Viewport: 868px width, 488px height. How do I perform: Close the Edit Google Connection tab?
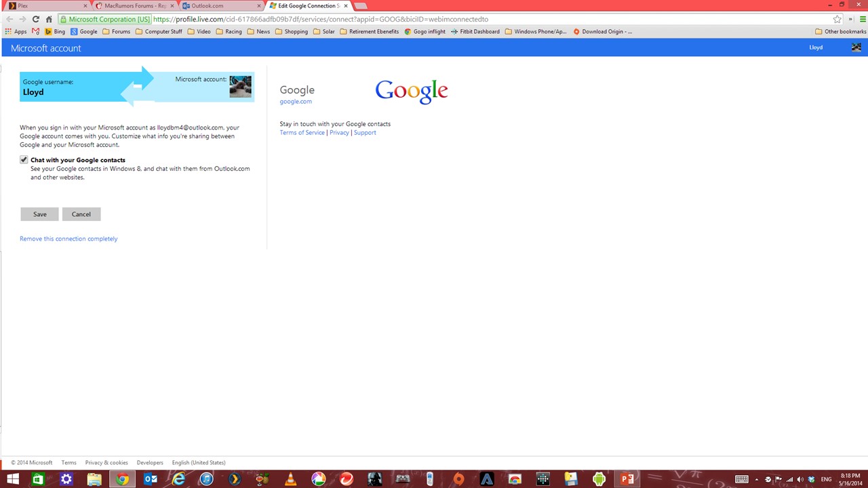[x=346, y=6]
